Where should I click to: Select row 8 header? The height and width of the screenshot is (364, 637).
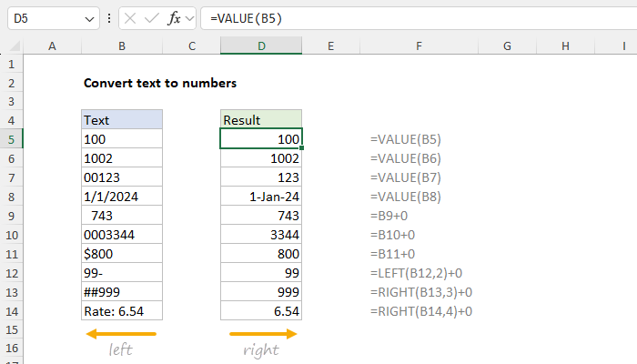11,197
